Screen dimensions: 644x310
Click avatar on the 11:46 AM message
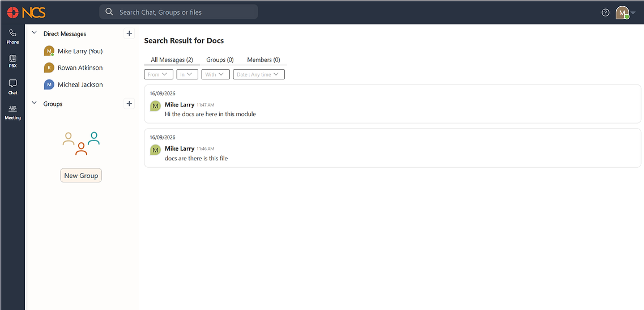(x=155, y=150)
